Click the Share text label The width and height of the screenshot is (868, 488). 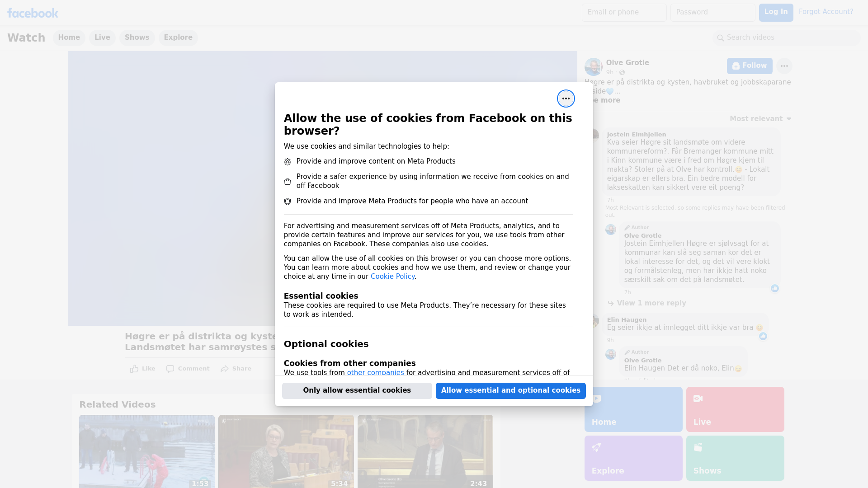click(242, 369)
